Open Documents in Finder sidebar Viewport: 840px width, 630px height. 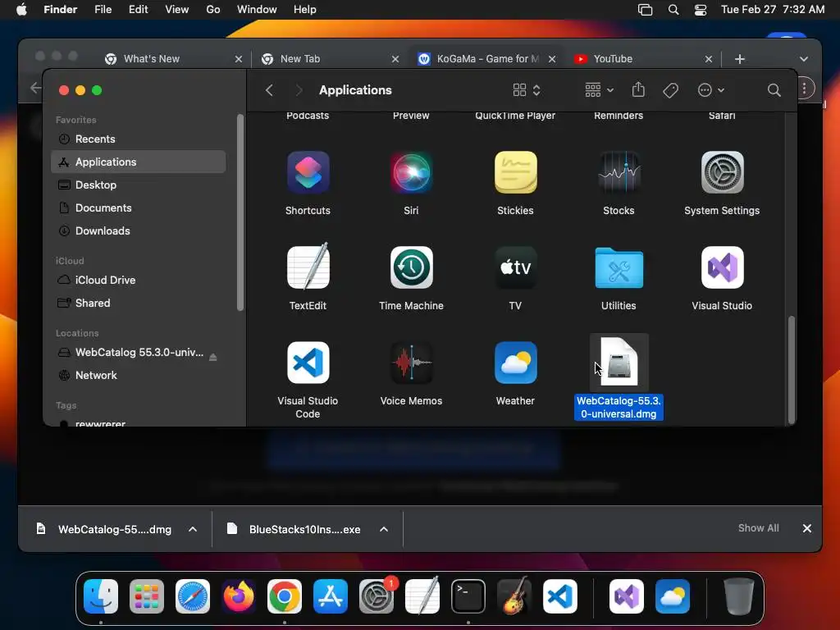138,208
